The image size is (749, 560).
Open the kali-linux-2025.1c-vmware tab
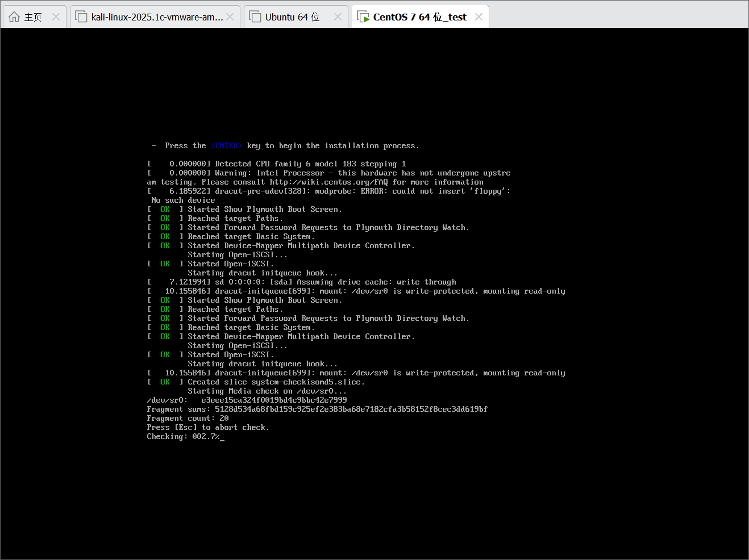click(x=157, y=17)
